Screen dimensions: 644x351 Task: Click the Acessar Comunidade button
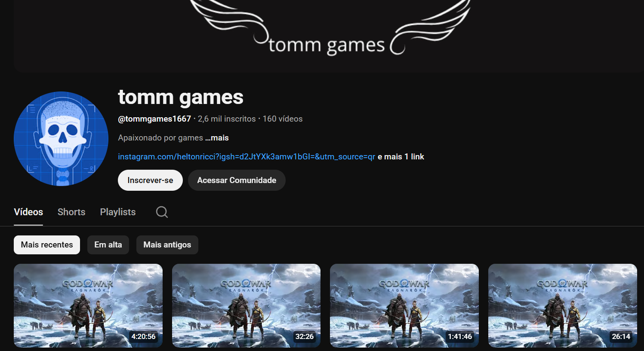click(237, 180)
